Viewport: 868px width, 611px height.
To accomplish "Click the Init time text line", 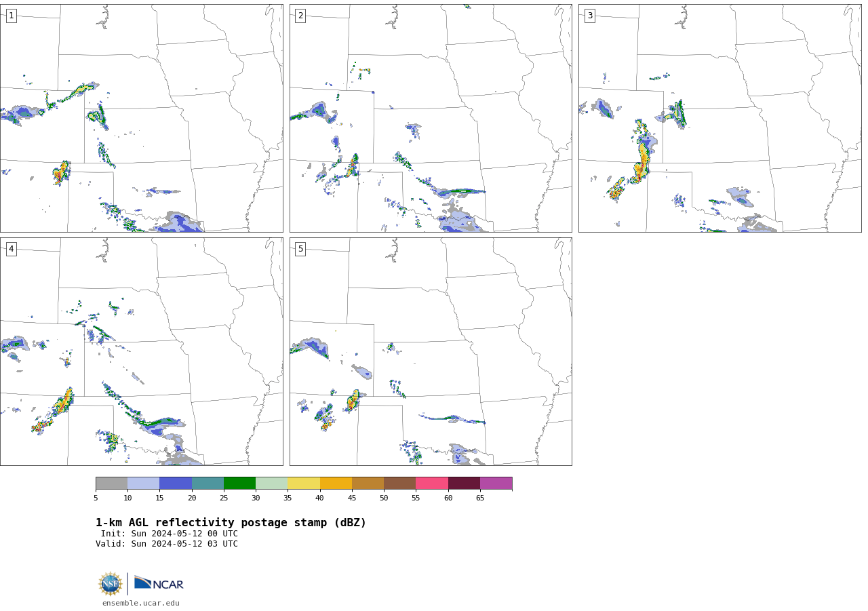I will pos(170,534).
